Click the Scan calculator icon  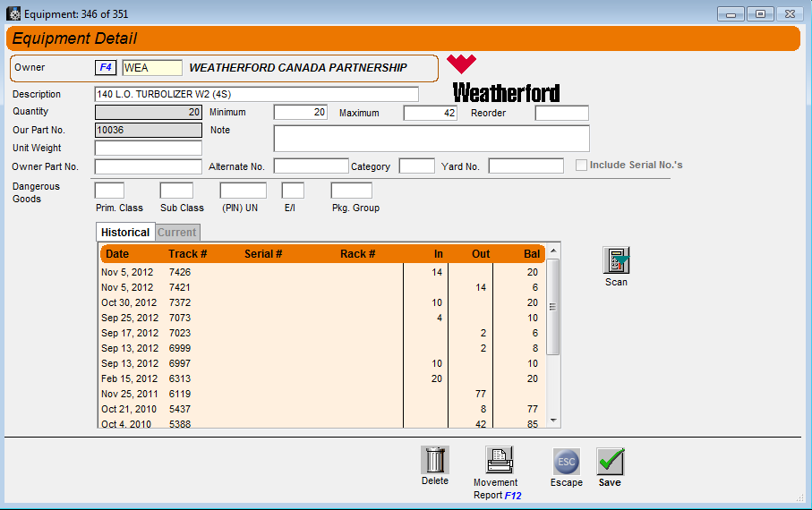(x=616, y=260)
